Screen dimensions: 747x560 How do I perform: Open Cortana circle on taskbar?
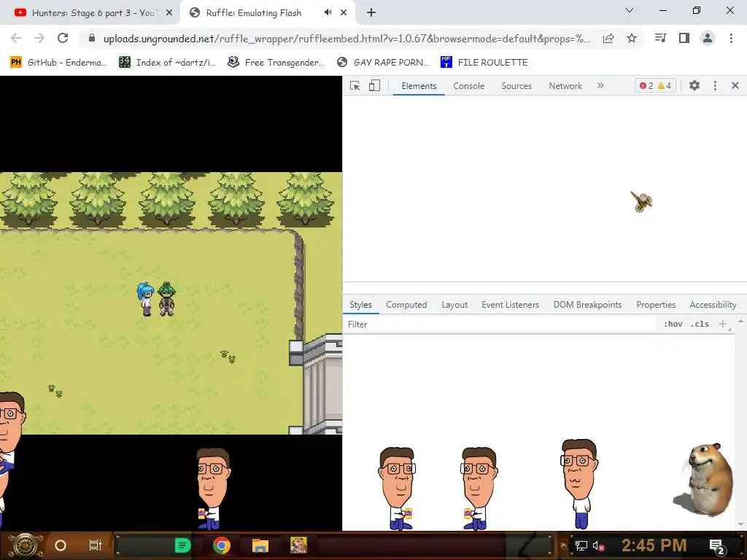[x=61, y=545]
